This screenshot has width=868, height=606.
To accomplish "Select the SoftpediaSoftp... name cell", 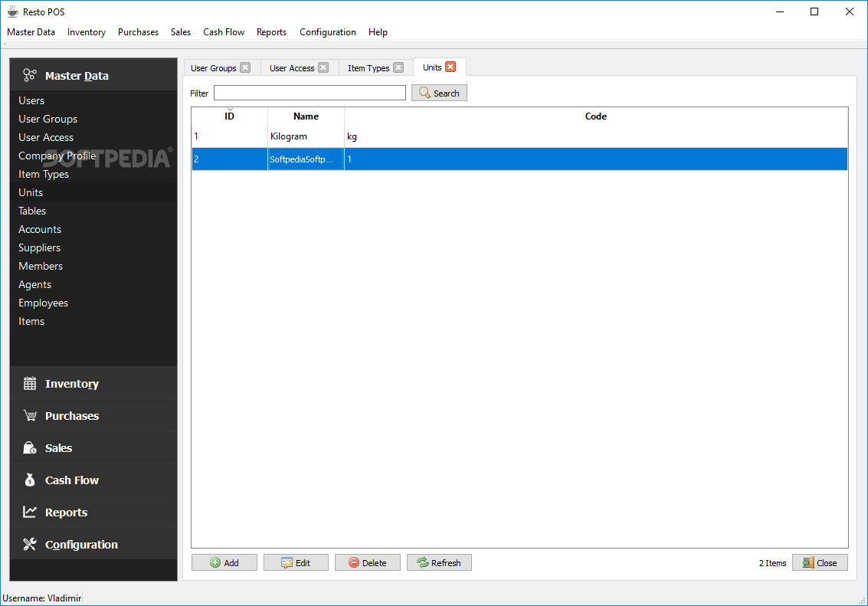I will (306, 159).
